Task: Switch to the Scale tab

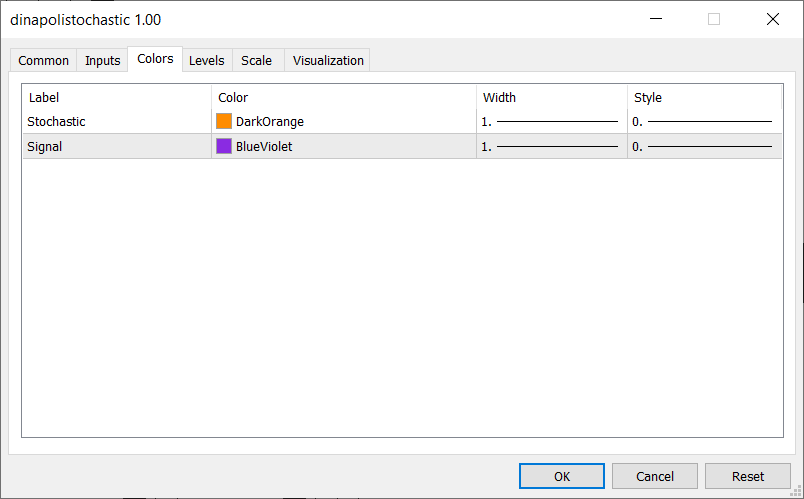Action: [256, 61]
